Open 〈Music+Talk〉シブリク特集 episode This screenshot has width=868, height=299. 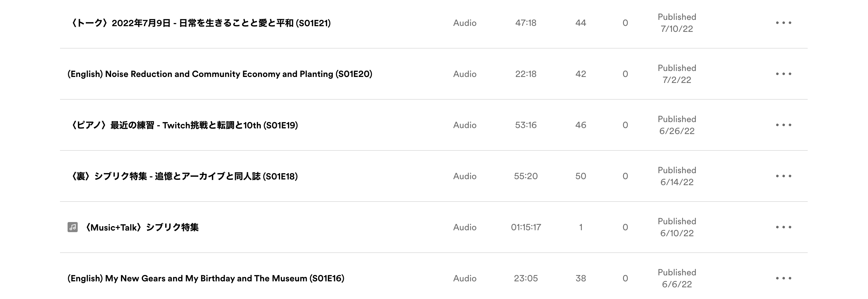pyautogui.click(x=141, y=227)
